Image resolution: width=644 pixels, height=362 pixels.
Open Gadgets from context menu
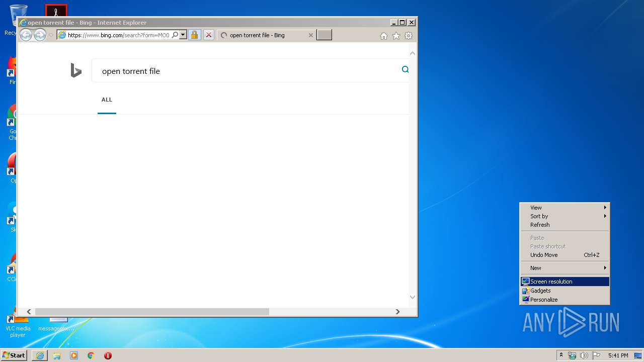pos(565,291)
